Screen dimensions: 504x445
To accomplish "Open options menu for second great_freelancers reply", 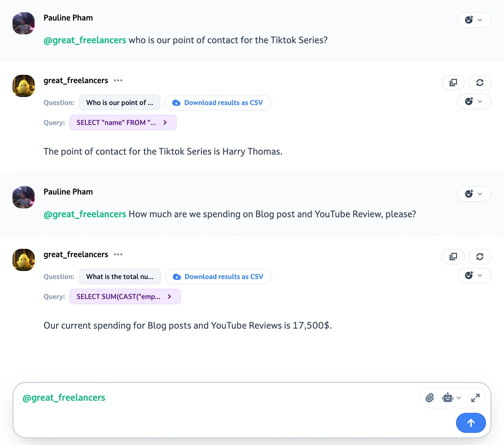I will (118, 254).
